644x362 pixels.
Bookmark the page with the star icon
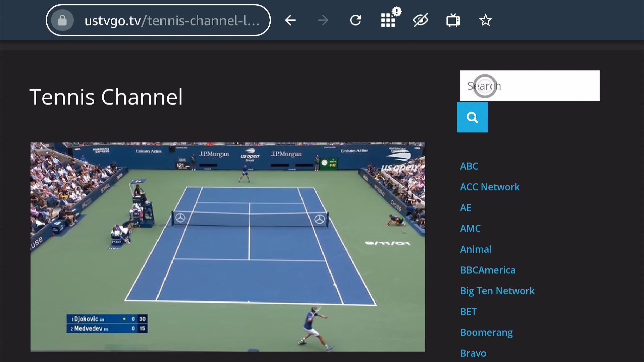tap(486, 20)
